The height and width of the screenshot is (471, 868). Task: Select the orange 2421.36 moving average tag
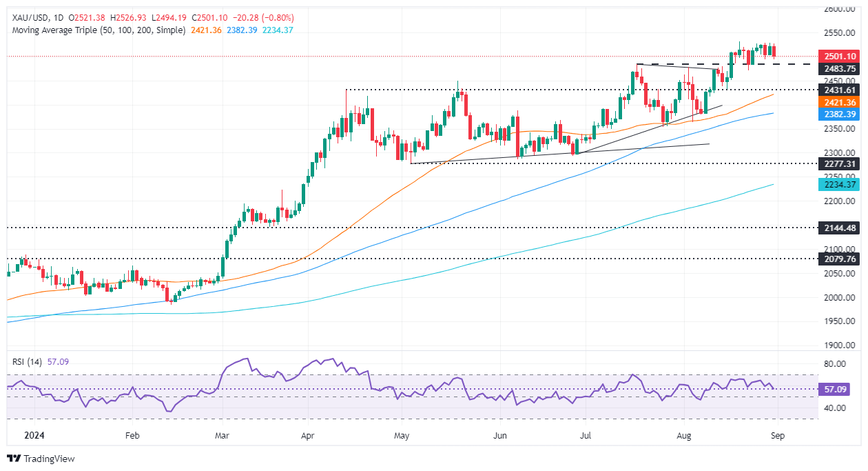coord(838,102)
